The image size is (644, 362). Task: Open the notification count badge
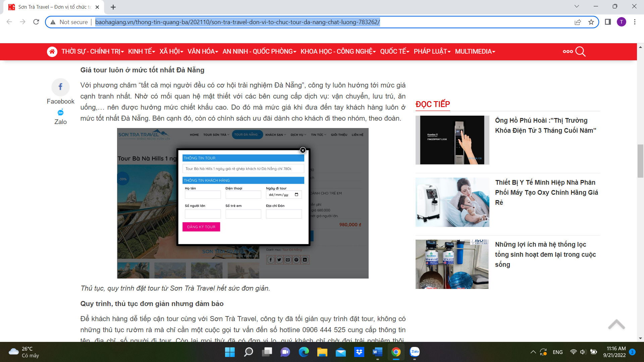(x=632, y=352)
